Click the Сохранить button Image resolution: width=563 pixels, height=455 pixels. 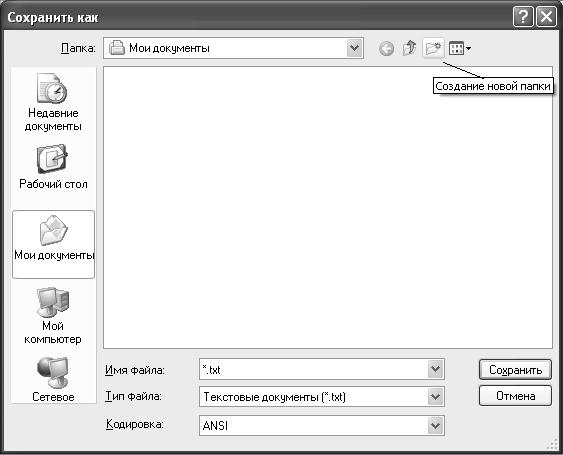click(515, 370)
